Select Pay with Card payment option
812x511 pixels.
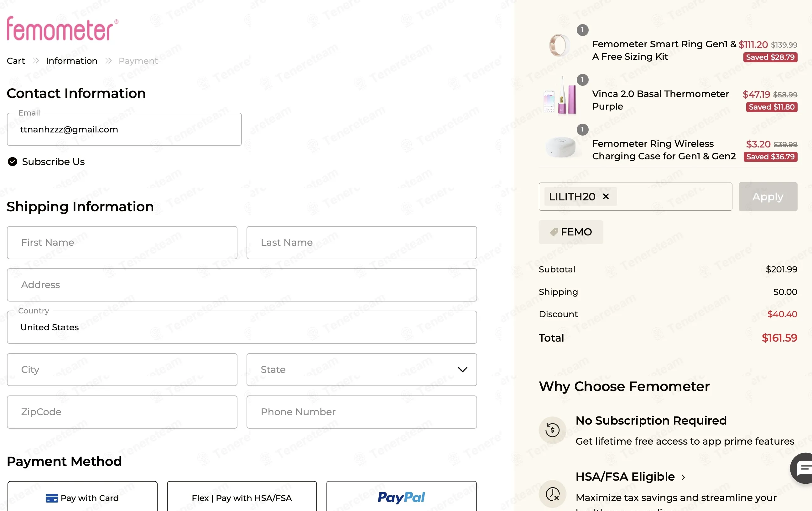pyautogui.click(x=82, y=497)
